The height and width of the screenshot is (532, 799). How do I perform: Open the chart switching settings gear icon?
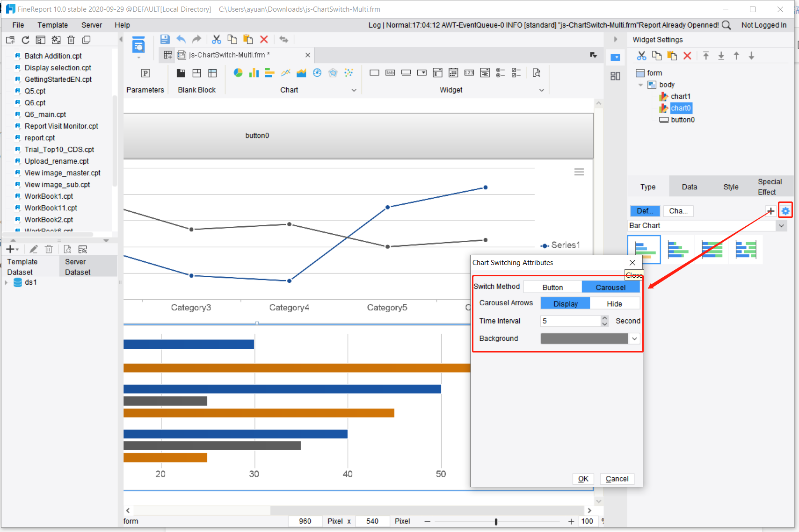click(785, 210)
